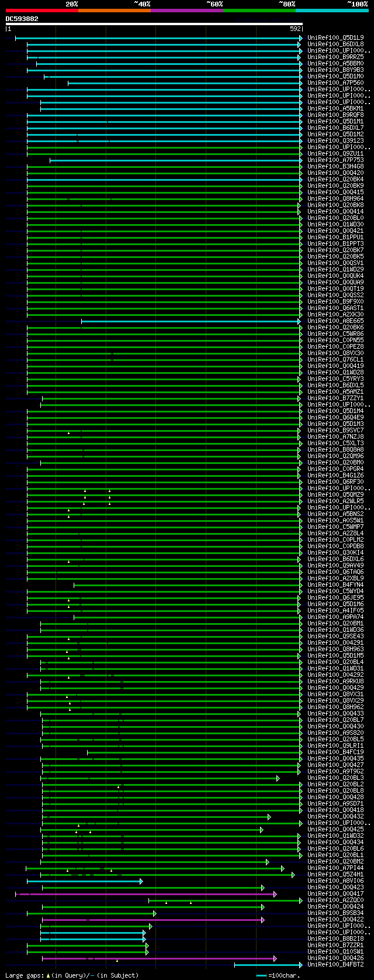Select the UniRef100_C5WR86 label

click(x=335, y=333)
